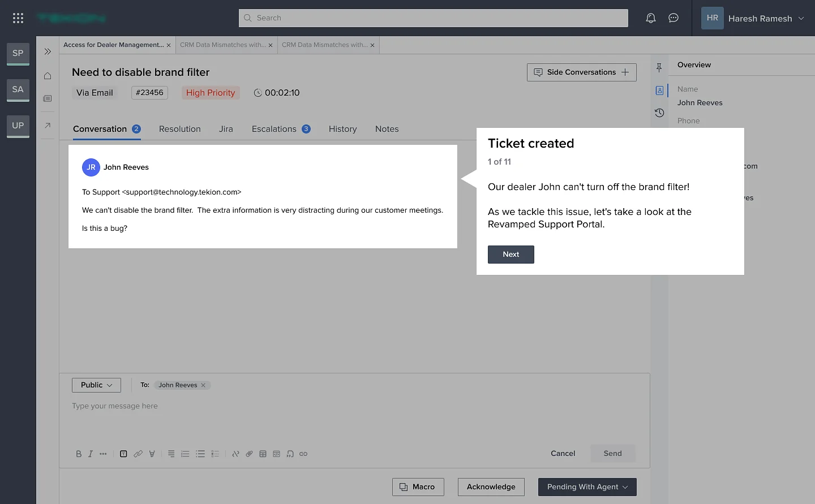815x504 pixels.
Task: Attach a file using paperclip icon
Action: pyautogui.click(x=249, y=454)
